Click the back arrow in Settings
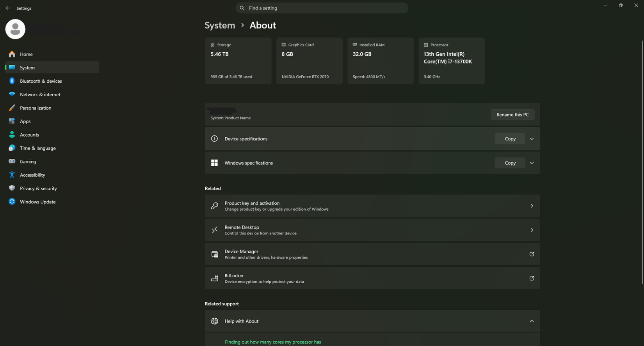644x346 pixels. point(8,8)
